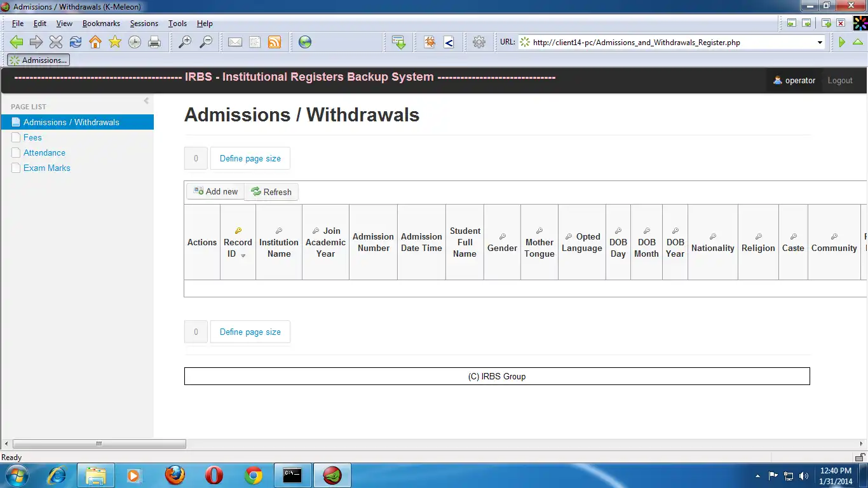Zoom out with the magnifier minus icon
This screenshot has width=868, height=488.
point(206,42)
